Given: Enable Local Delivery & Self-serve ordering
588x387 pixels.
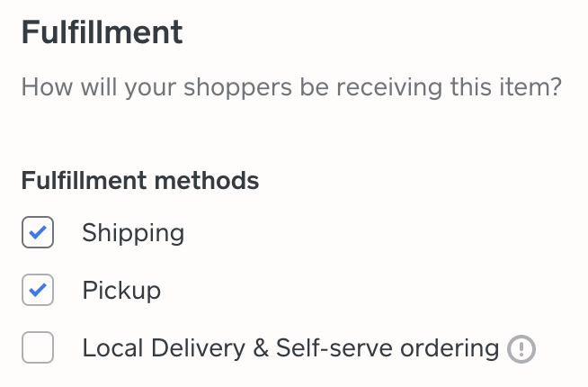Looking at the screenshot, I should coord(38,347).
